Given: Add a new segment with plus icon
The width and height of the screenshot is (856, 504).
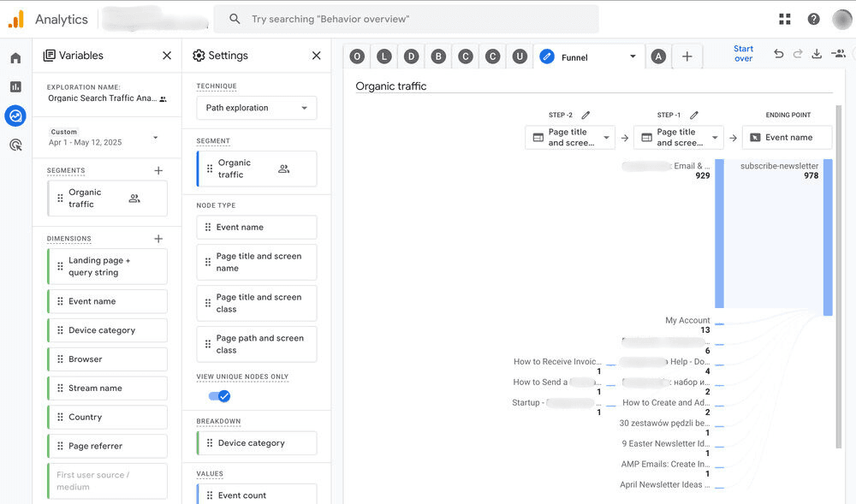Looking at the screenshot, I should tap(158, 171).
